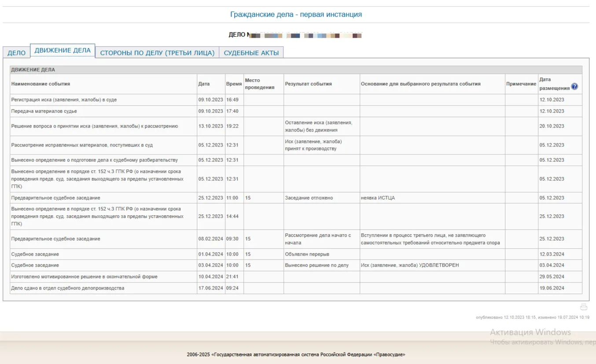Click Вынесено определение о подготовке дела row
This screenshot has width=596, height=364.
[296, 160]
